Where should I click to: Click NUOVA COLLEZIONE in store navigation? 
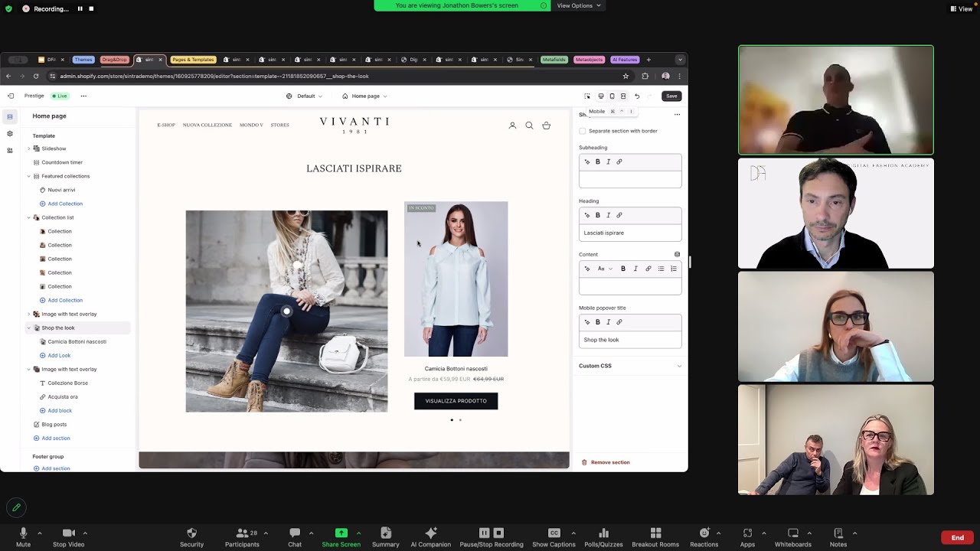(207, 125)
